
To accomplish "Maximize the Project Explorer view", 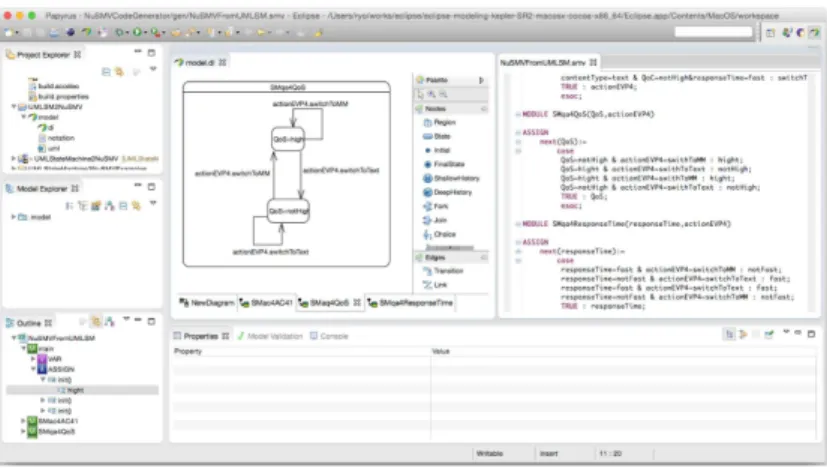I will point(151,53).
